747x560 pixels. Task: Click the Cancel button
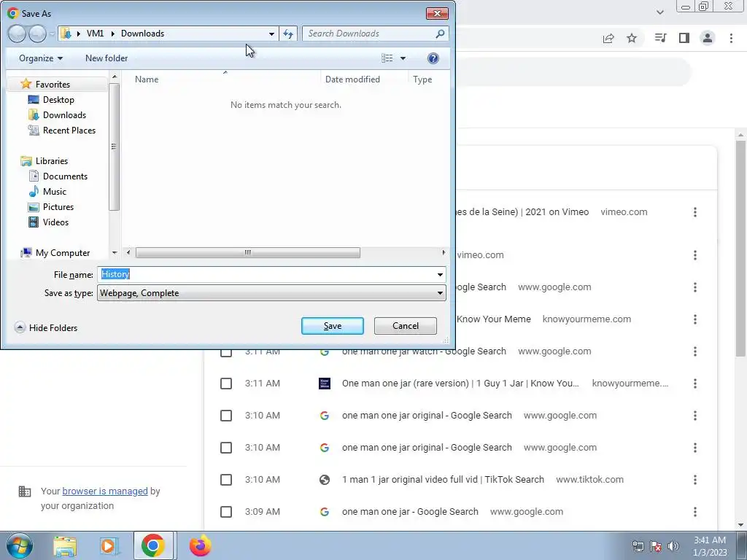click(x=406, y=326)
